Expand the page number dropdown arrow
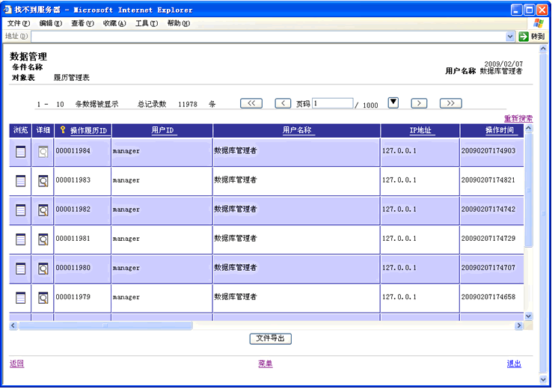Screen dimensions: 552x392 pos(393,103)
